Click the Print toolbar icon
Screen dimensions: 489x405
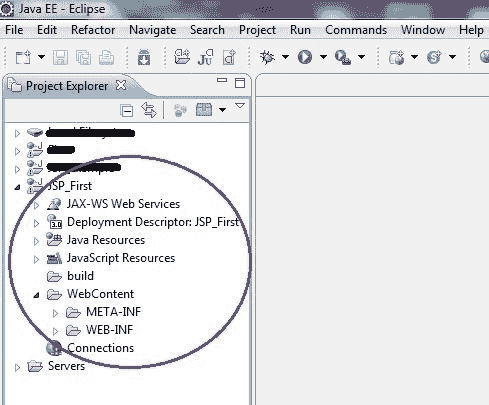[x=106, y=57]
